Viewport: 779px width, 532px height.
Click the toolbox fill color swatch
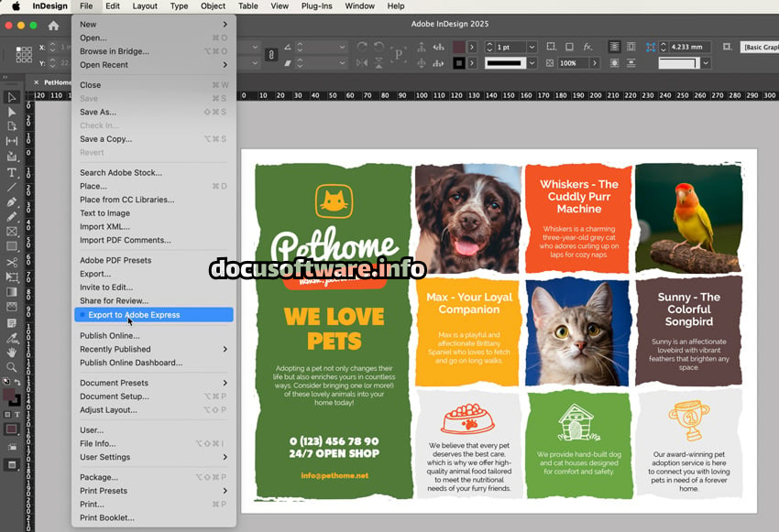[x=9, y=395]
